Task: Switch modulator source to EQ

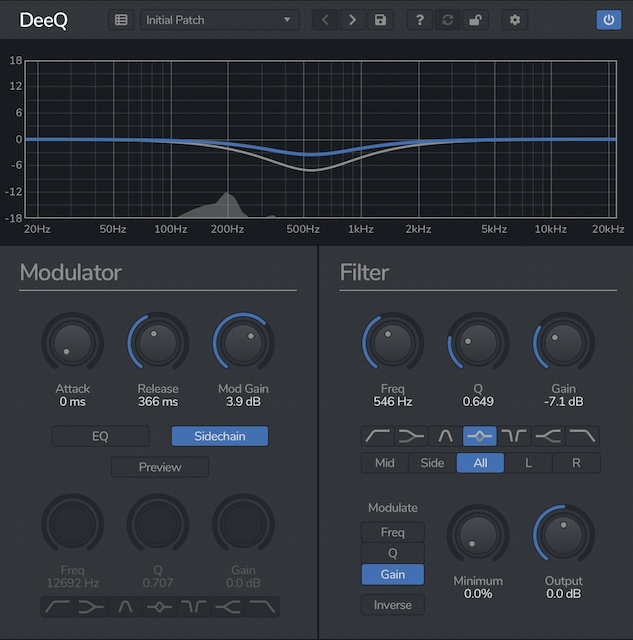Action: [x=100, y=436]
